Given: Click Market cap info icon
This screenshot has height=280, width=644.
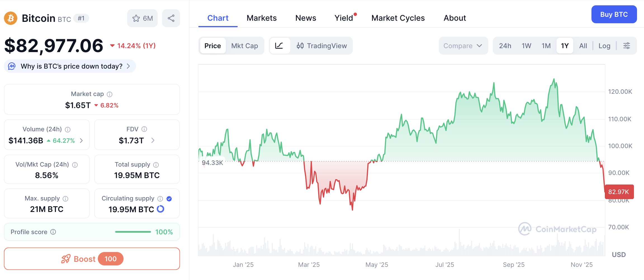Looking at the screenshot, I should (x=110, y=94).
